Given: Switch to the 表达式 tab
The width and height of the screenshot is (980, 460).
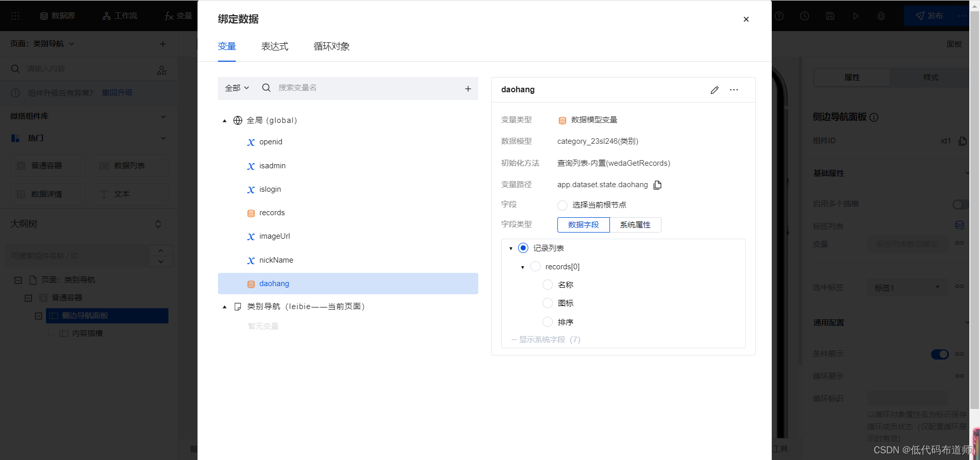Looking at the screenshot, I should 275,46.
